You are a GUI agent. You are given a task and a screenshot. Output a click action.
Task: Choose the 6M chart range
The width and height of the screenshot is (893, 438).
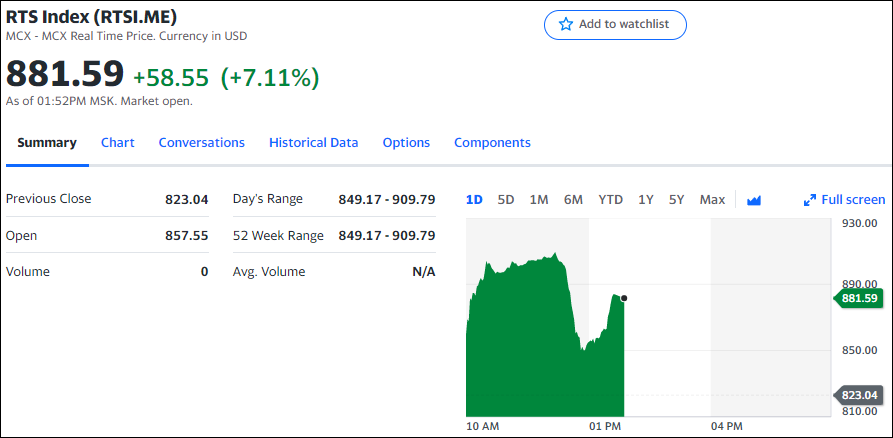573,200
